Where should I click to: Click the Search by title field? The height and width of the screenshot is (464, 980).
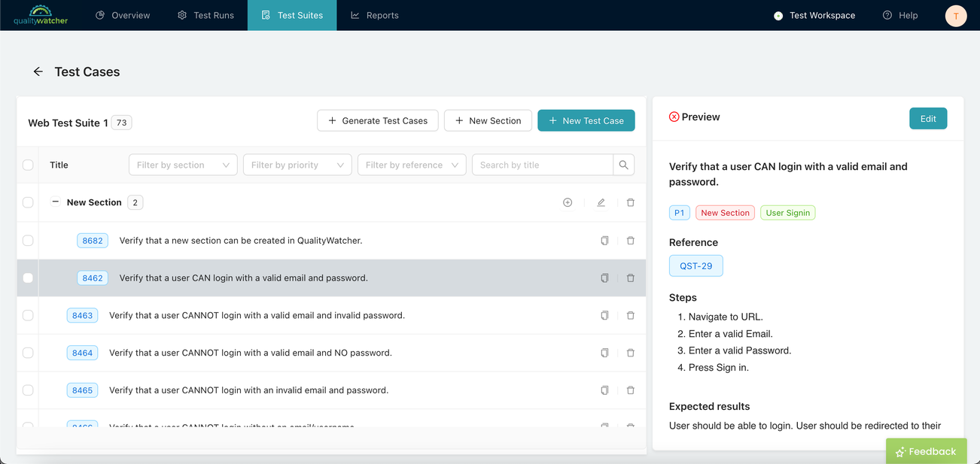tap(543, 165)
